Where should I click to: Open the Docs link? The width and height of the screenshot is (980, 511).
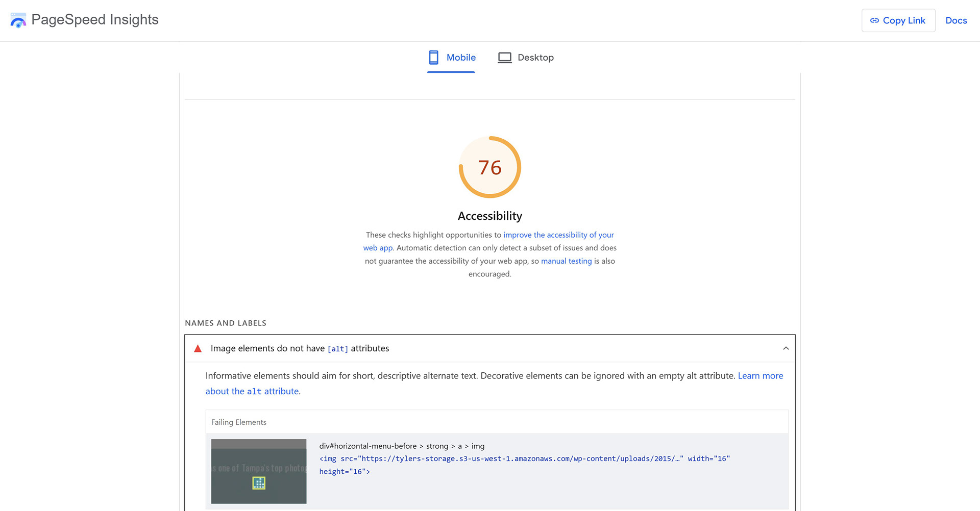[x=956, y=20]
